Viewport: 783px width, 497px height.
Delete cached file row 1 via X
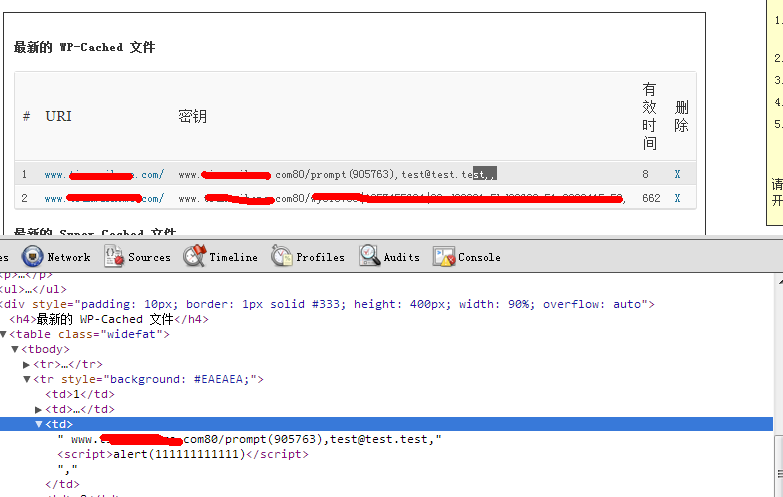[677, 174]
